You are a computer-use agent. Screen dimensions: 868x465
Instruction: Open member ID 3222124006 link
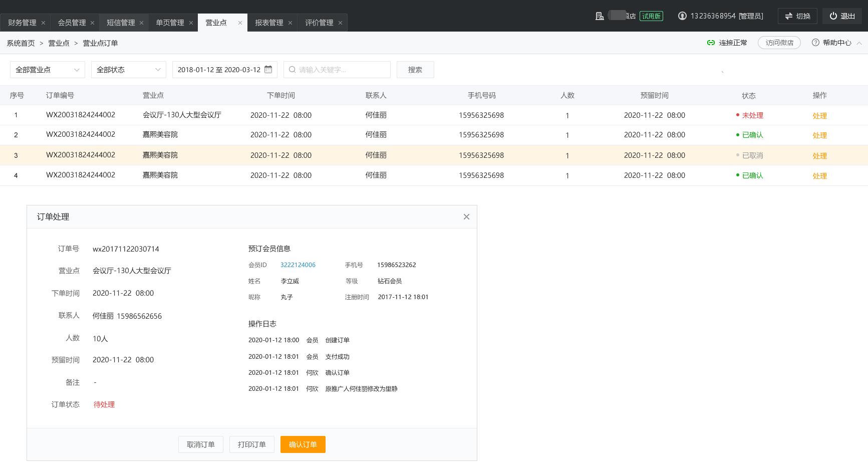[x=298, y=265]
